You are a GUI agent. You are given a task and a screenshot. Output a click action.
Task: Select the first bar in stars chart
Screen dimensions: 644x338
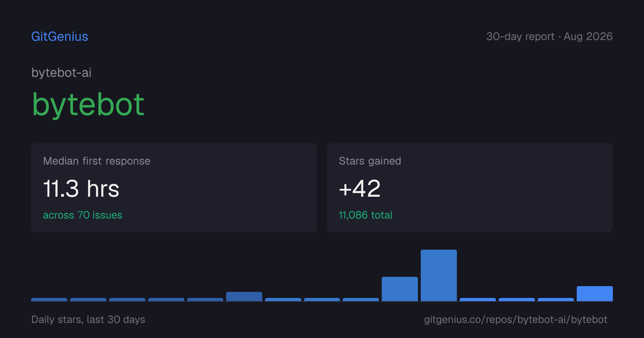pyautogui.click(x=49, y=300)
